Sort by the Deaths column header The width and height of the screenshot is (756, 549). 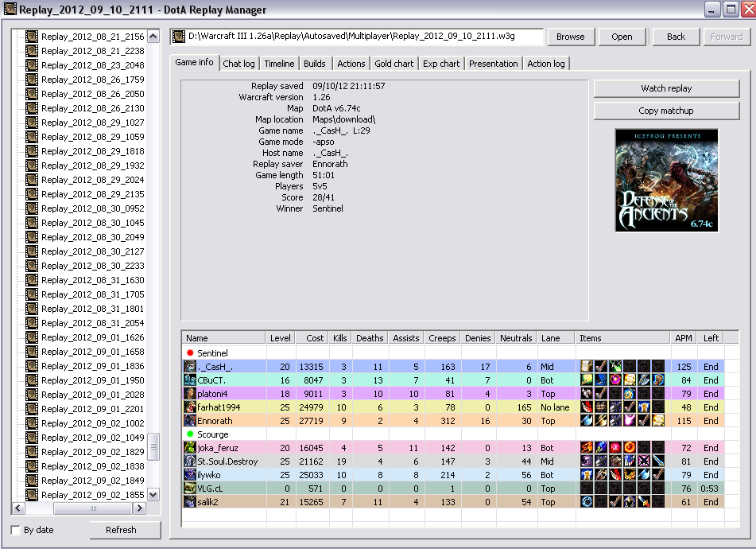[x=370, y=338]
